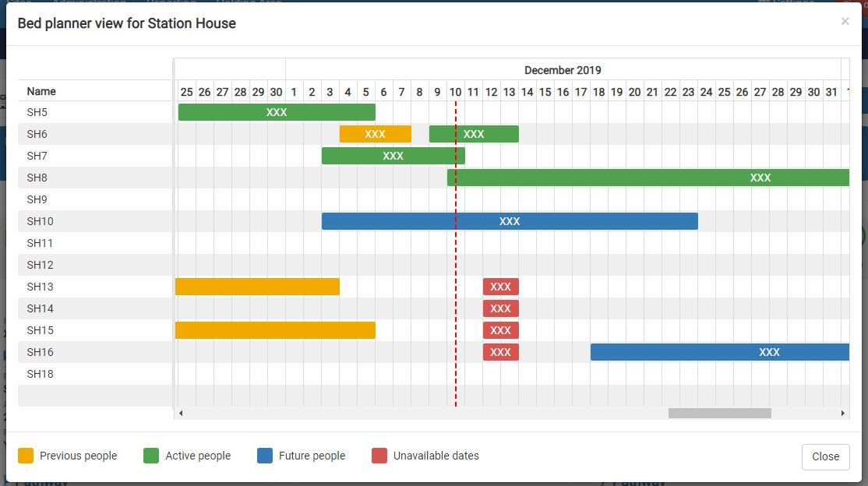Click the red unavailable block in SH13 row
868x486 pixels.
click(x=500, y=287)
